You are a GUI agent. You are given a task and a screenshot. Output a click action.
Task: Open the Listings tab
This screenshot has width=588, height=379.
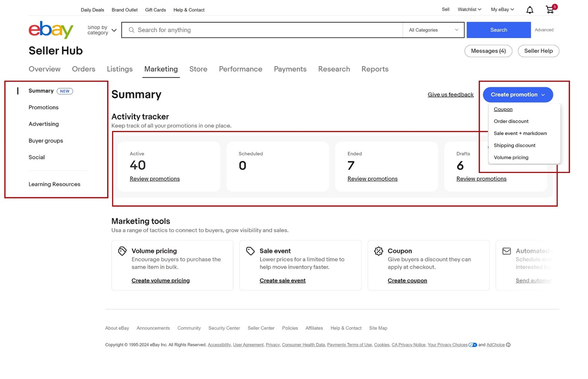coord(120,69)
